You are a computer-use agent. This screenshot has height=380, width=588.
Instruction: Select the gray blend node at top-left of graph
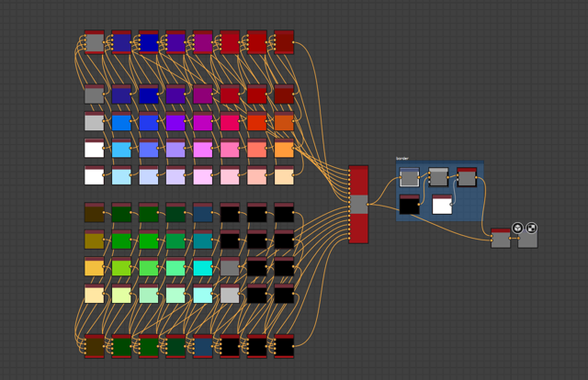[x=94, y=42]
